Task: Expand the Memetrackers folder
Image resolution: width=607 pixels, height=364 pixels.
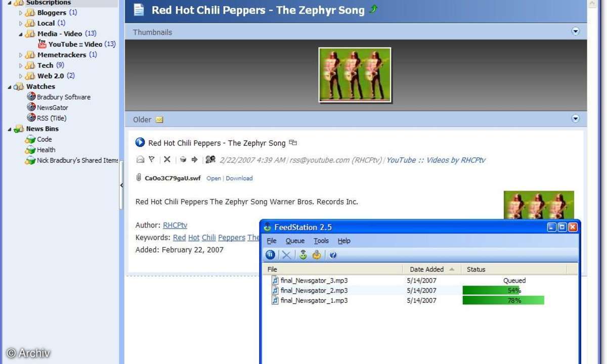Action: [21, 55]
